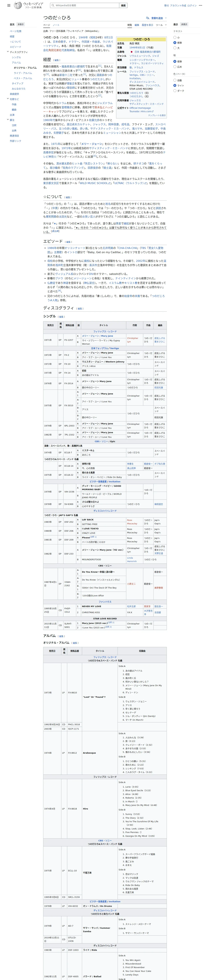Open the main menu hamburger icon
Viewport: 210px width, 980px height.
tap(9, 5)
